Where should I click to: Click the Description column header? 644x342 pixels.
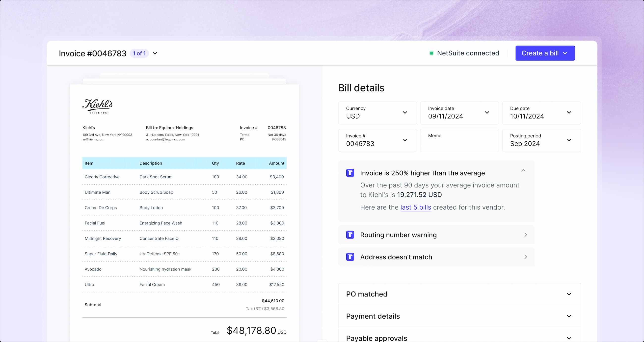click(151, 163)
